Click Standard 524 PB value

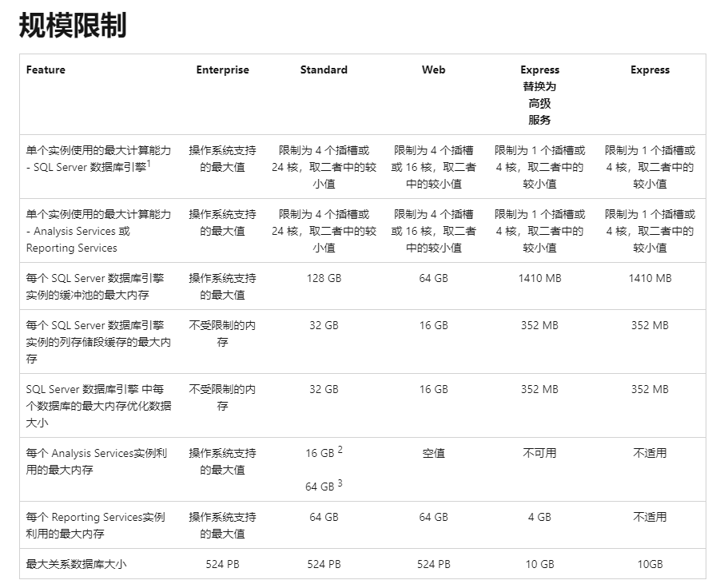tap(324, 564)
